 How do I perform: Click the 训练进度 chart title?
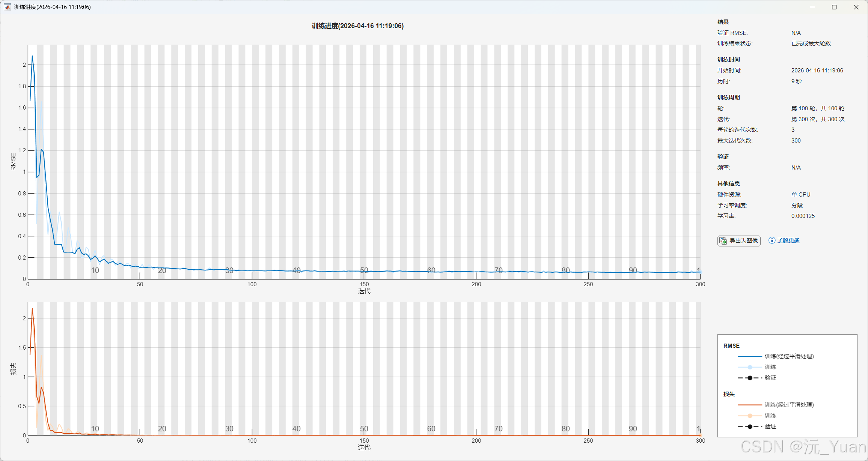[357, 26]
